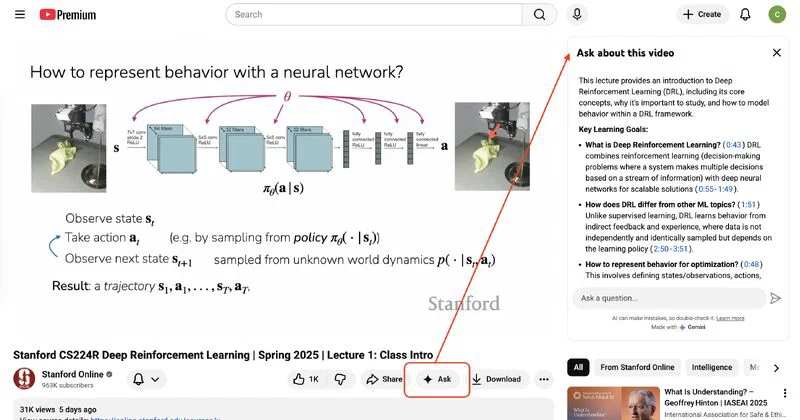Click the 963K subscribers text

(x=67, y=385)
